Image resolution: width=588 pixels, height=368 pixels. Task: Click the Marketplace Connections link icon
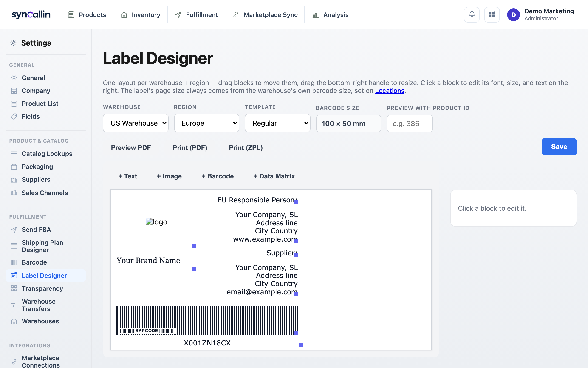pyautogui.click(x=14, y=361)
